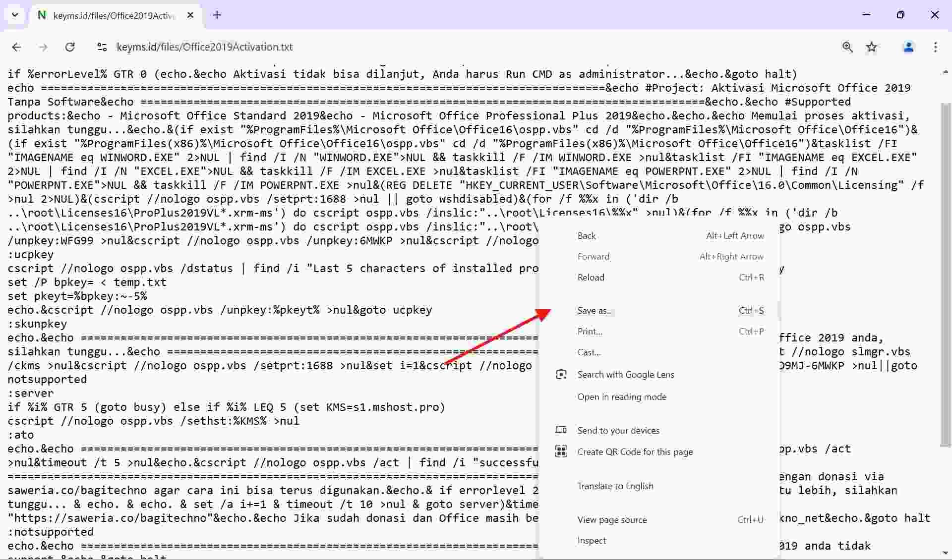Screen dimensions: 952x560
Task: Click View page source entry
Action: [x=612, y=520]
